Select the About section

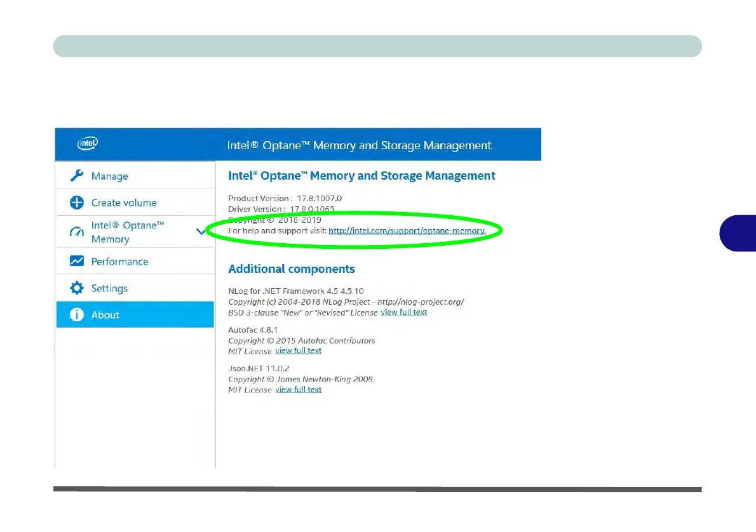(135, 314)
